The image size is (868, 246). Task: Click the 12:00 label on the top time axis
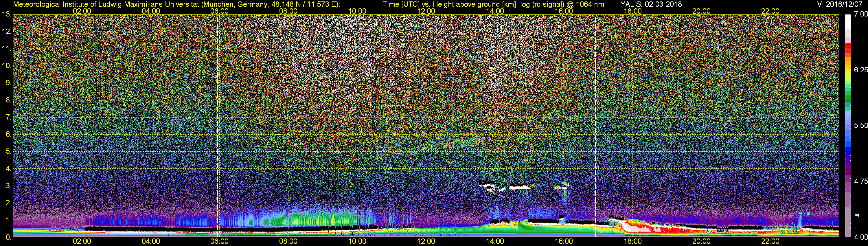pyautogui.click(x=426, y=11)
